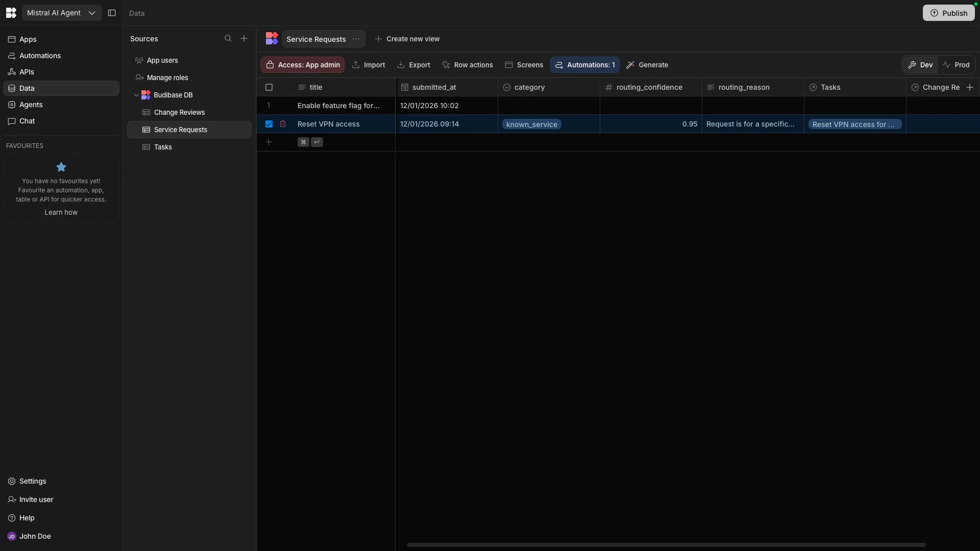The width and height of the screenshot is (980, 551).
Task: Delete the Reset VPN access row
Action: [283, 124]
